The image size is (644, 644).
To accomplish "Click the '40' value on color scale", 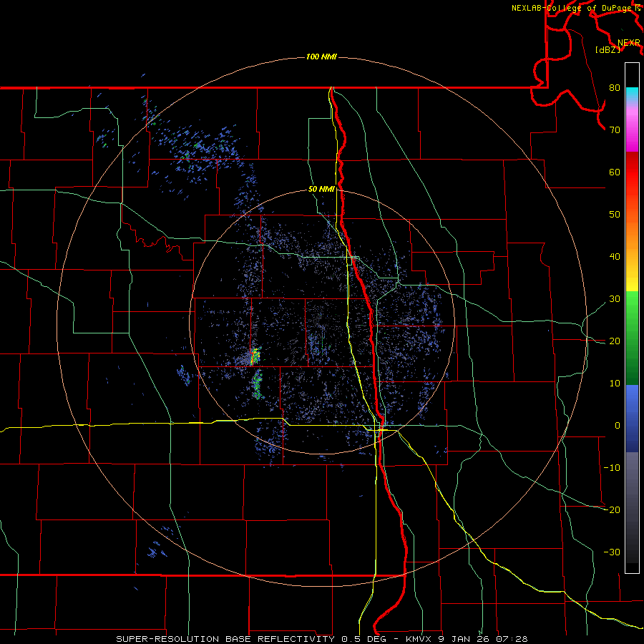I will pos(615,257).
